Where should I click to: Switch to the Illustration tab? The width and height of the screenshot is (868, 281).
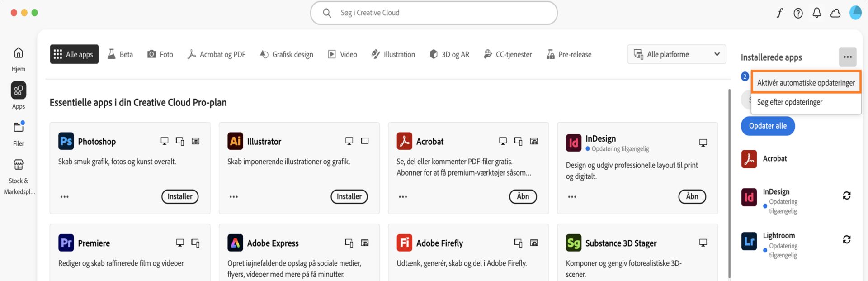pyautogui.click(x=393, y=54)
